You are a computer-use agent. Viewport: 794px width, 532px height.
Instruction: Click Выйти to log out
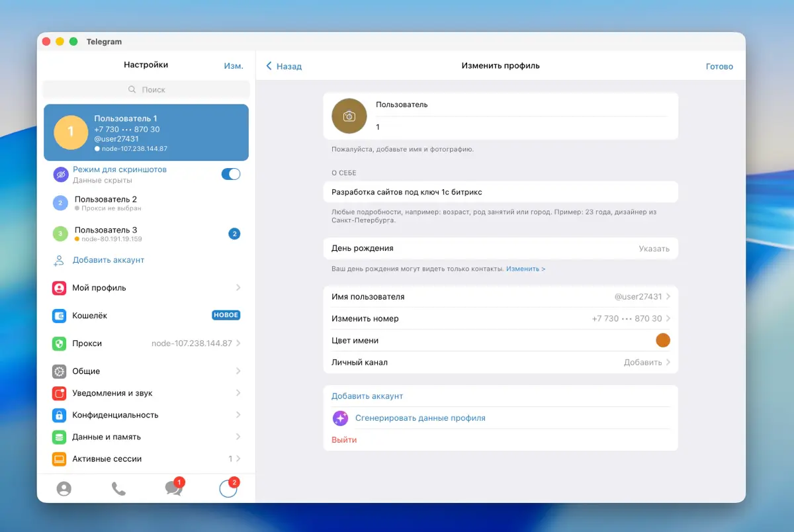point(344,439)
